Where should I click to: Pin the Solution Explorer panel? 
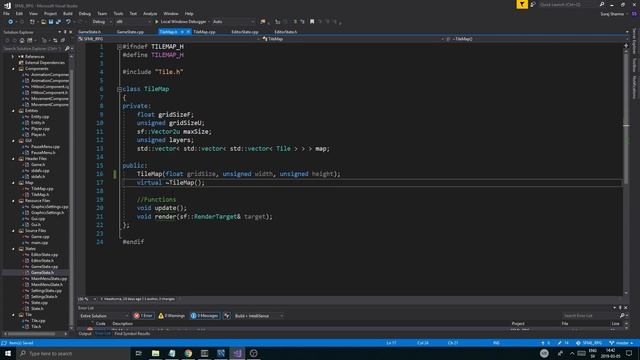coord(65,32)
